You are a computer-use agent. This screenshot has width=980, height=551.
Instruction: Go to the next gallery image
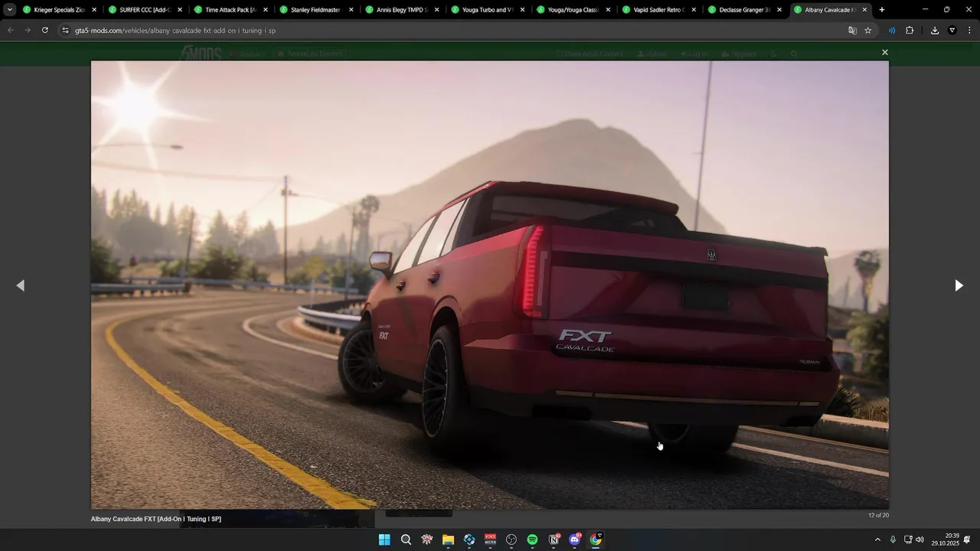tap(959, 285)
